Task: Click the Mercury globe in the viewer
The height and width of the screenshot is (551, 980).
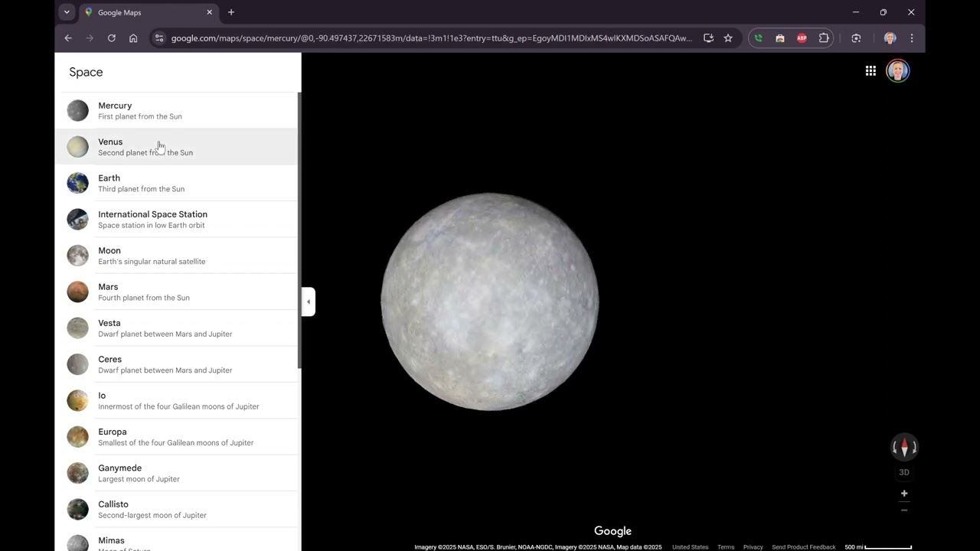Action: (490, 302)
